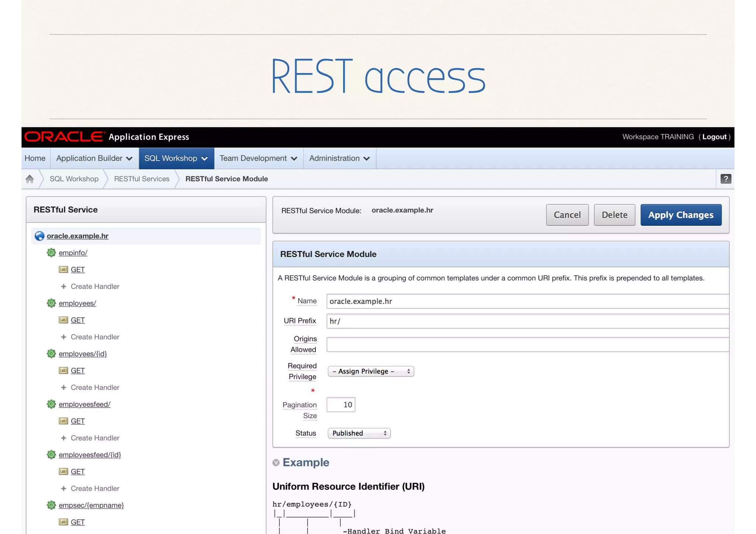Screen dimensions: 756x534
Task: Click Create Handler text under employeesfeed/
Action: pyautogui.click(x=95, y=438)
